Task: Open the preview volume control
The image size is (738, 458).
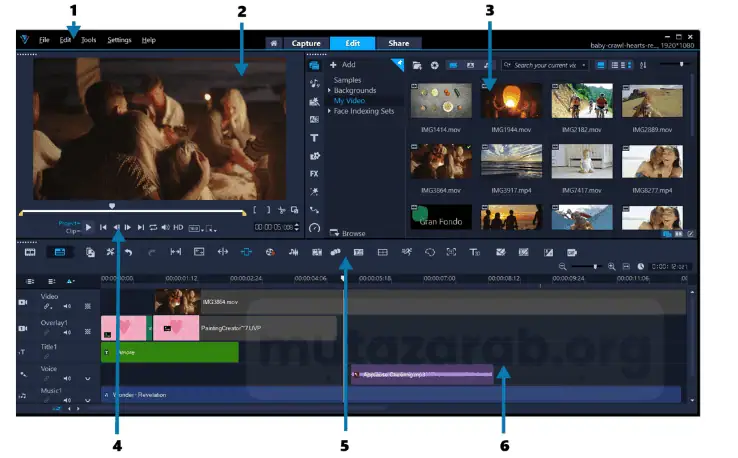Action: point(166,227)
